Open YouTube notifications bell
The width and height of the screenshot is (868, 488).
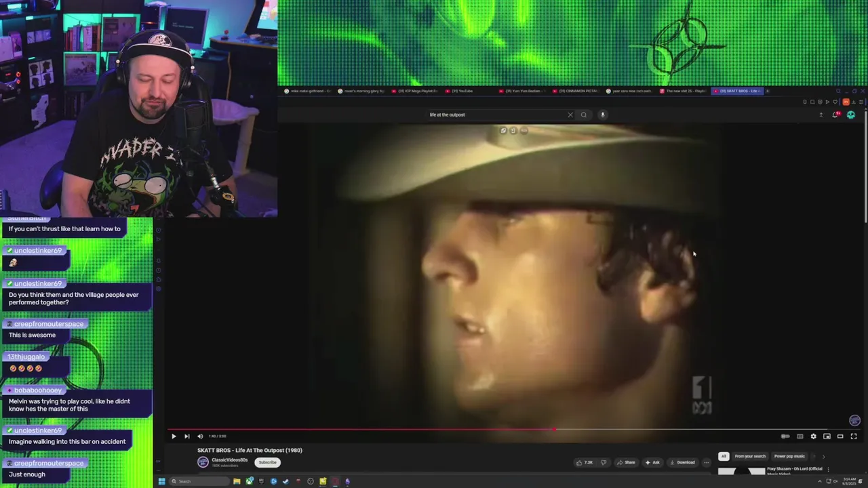pyautogui.click(x=835, y=115)
